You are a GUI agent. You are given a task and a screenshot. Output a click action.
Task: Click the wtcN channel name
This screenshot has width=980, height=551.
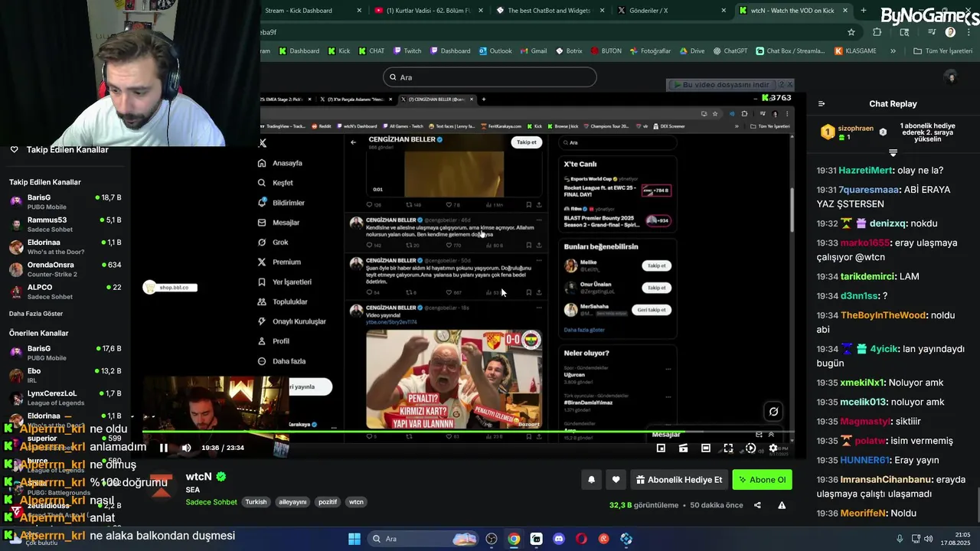tap(198, 477)
